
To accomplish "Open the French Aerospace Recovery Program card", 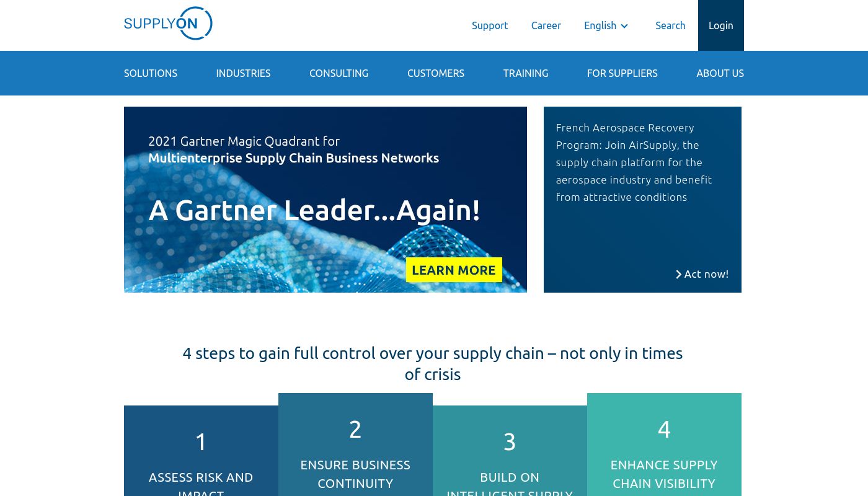I will tap(642, 200).
